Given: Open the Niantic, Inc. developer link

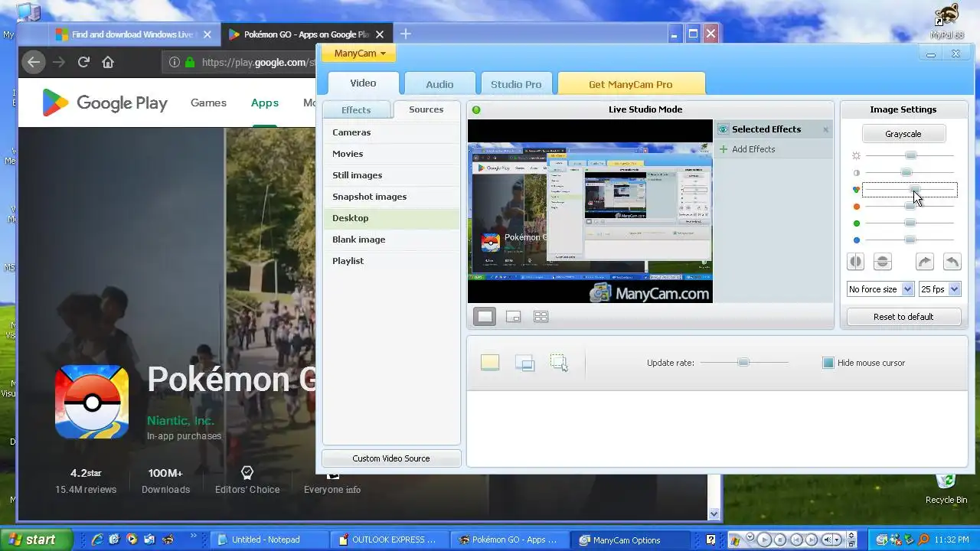Looking at the screenshot, I should pyautogui.click(x=181, y=420).
